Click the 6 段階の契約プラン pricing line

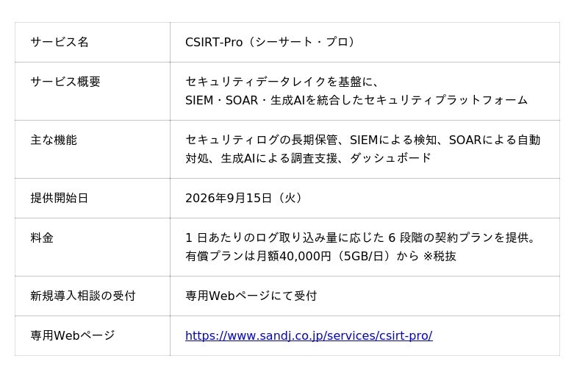coord(361,238)
